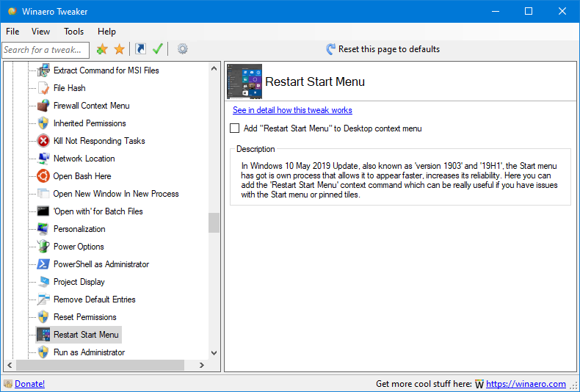
Task: Click the PowerShell as Administrator icon
Action: click(x=43, y=264)
